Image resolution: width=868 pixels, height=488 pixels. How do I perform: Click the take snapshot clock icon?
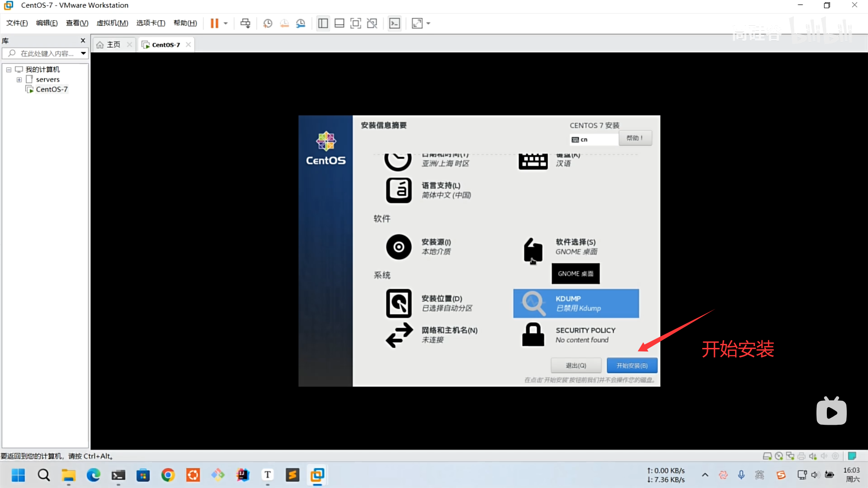coord(268,23)
